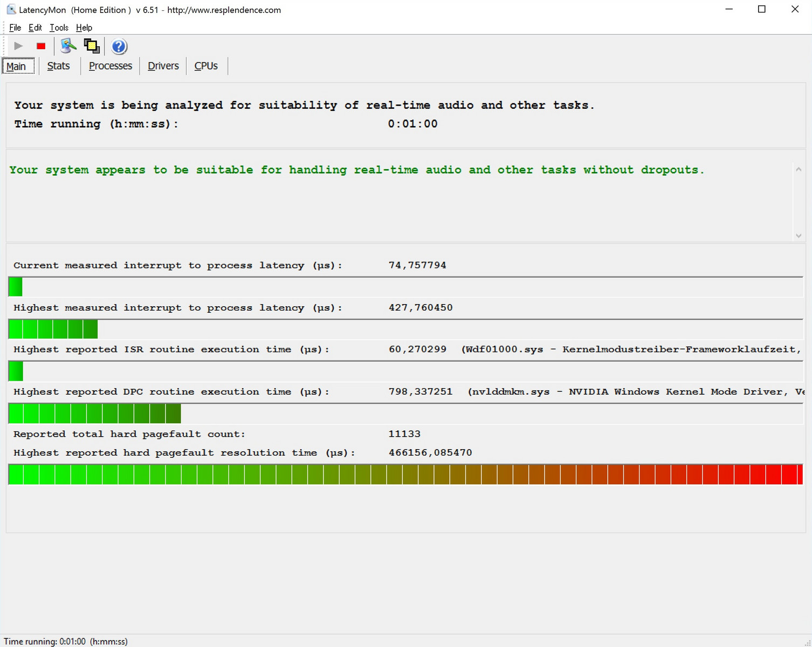Switch to the CPUs tab

[x=206, y=66]
